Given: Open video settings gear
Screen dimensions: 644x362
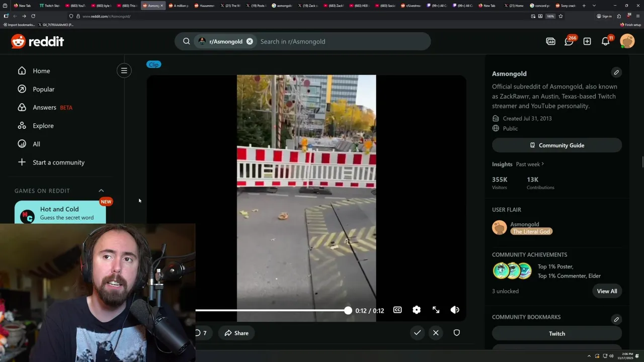Looking at the screenshot, I should (417, 310).
